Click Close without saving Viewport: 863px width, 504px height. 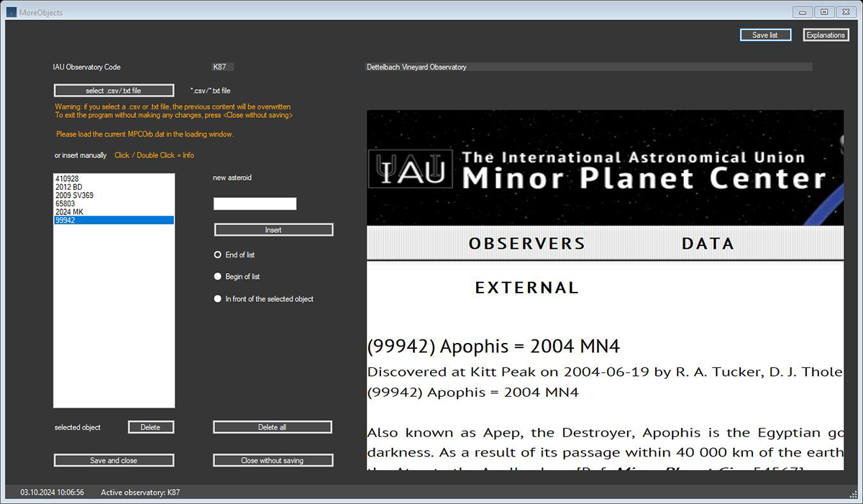[273, 460]
